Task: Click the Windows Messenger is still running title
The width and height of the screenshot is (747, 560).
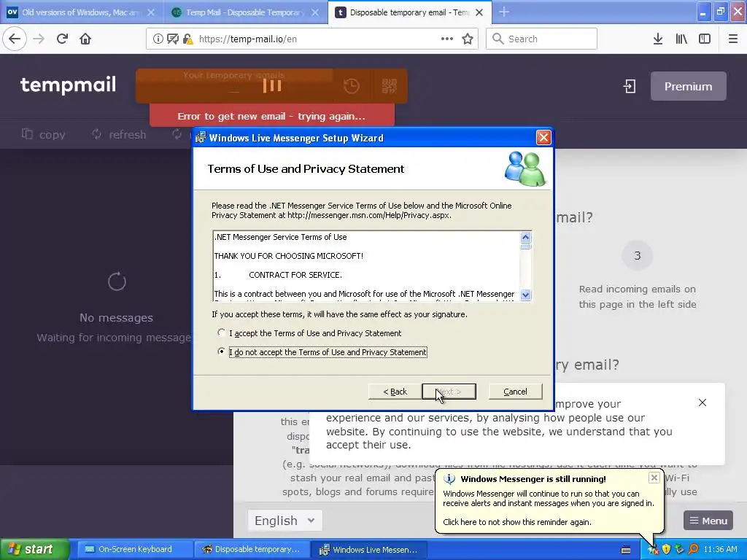Action: coord(533,479)
